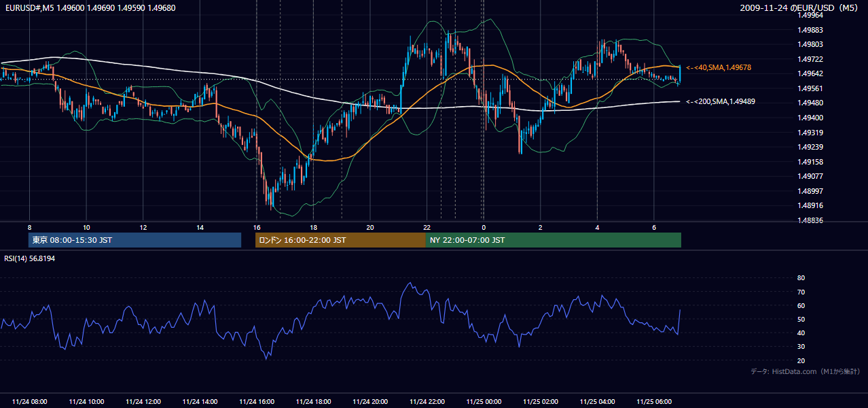Click price level 1.49480 on axis

810,103
